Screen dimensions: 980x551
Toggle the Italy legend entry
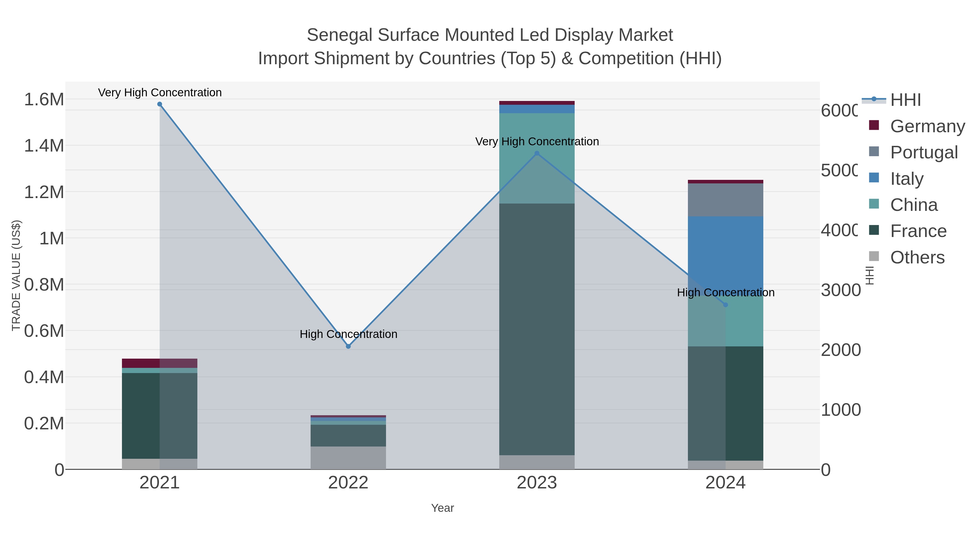(896, 179)
